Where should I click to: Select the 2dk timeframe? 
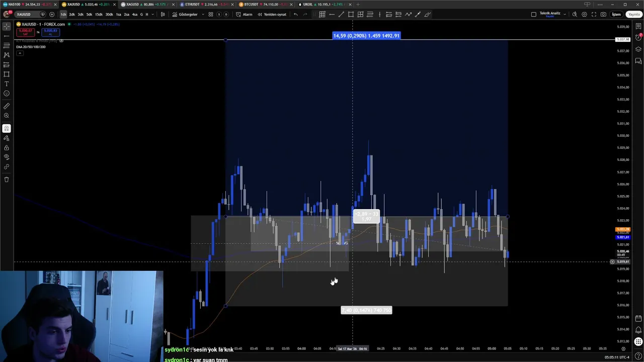click(72, 14)
